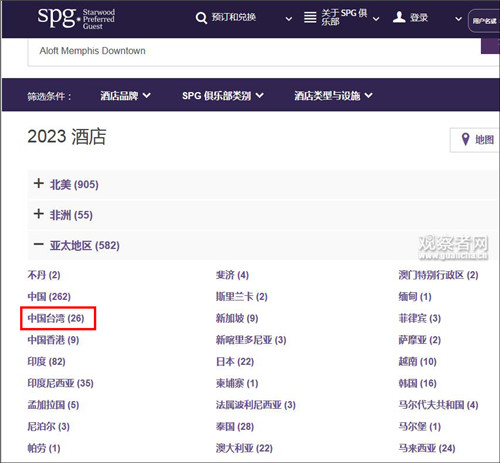The image size is (500, 463).
Task: Open the 酒店品牌 filter dropdown
Action: pyautogui.click(x=125, y=96)
